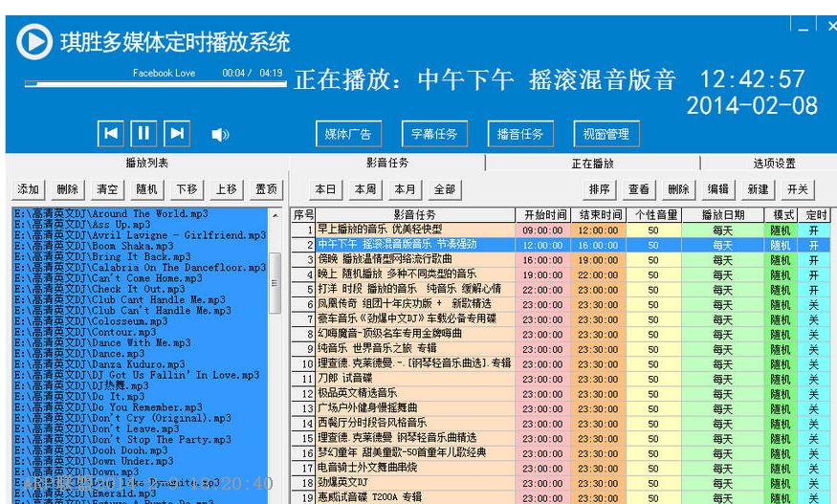This screenshot has width=837, height=504.
Task: Click the 新建 task button
Action: pos(758,189)
